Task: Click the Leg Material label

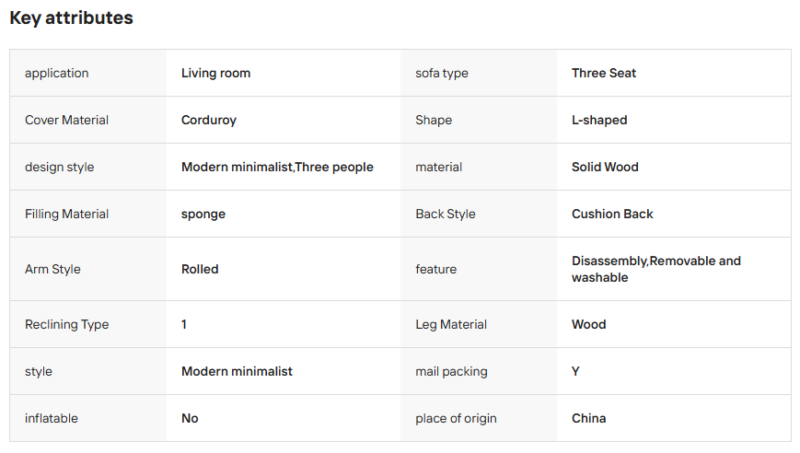Action: pos(451,324)
